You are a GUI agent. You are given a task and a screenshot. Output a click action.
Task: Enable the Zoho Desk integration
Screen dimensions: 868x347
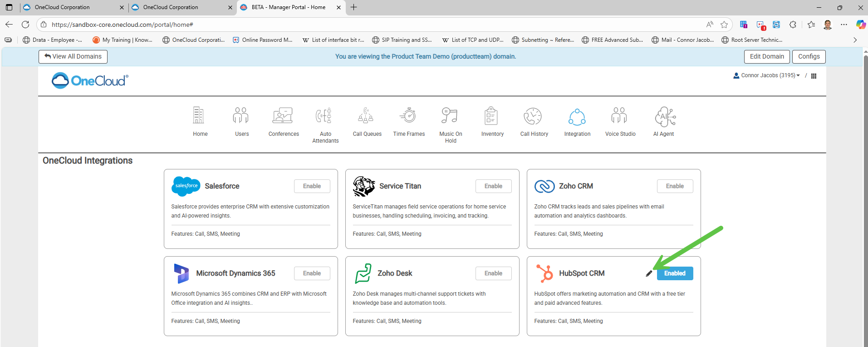click(493, 273)
